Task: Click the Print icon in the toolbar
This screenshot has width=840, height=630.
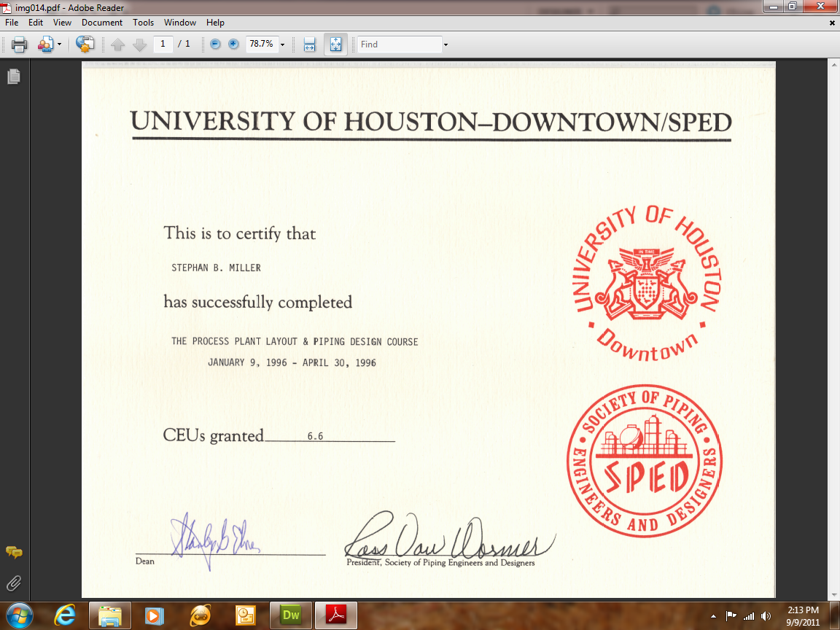Action: coord(19,44)
